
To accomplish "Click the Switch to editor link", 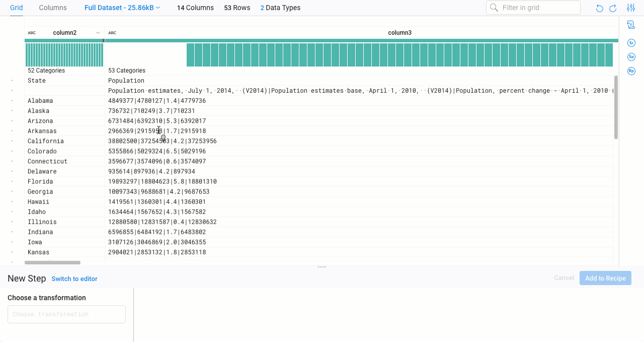I will (x=74, y=279).
